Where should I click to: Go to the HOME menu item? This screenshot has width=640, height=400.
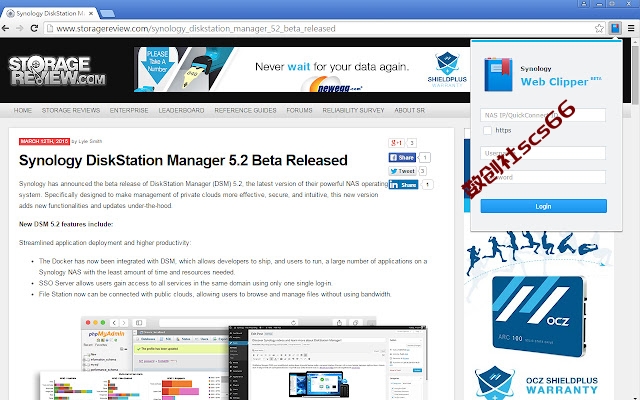[x=22, y=111]
